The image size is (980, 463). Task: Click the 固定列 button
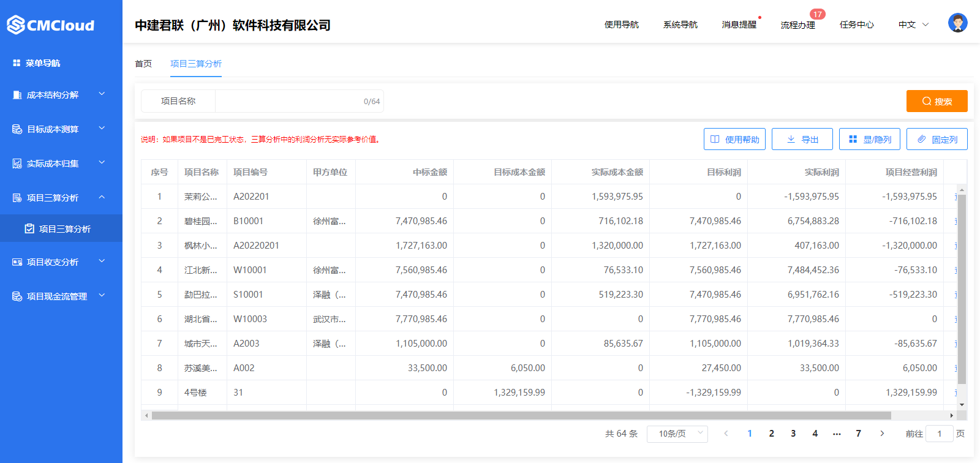pos(937,139)
